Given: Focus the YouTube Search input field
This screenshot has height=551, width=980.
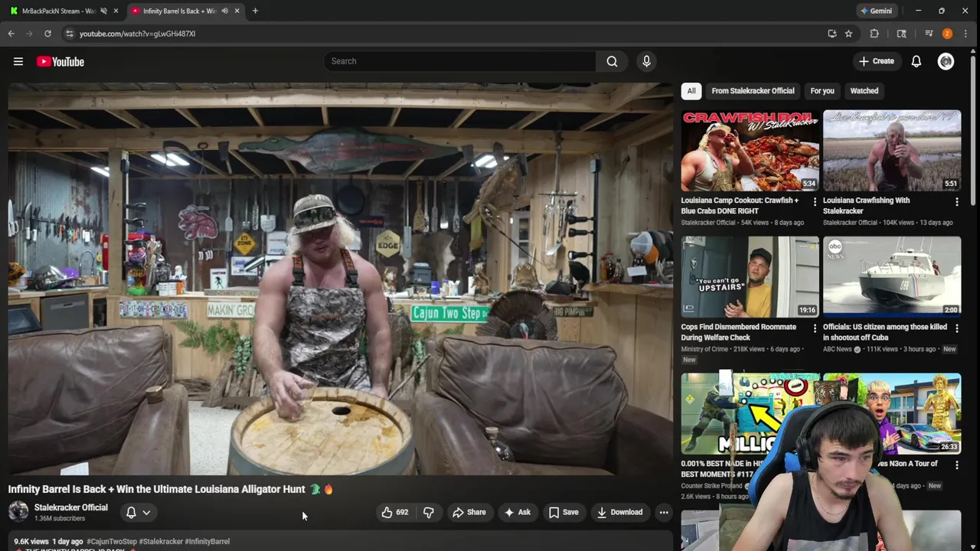Looking at the screenshot, I should click(x=459, y=61).
